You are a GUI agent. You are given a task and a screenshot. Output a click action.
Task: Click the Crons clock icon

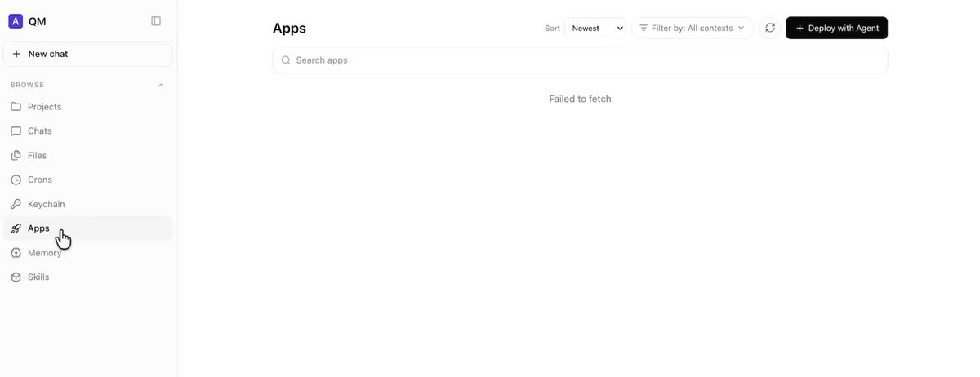coord(16,180)
